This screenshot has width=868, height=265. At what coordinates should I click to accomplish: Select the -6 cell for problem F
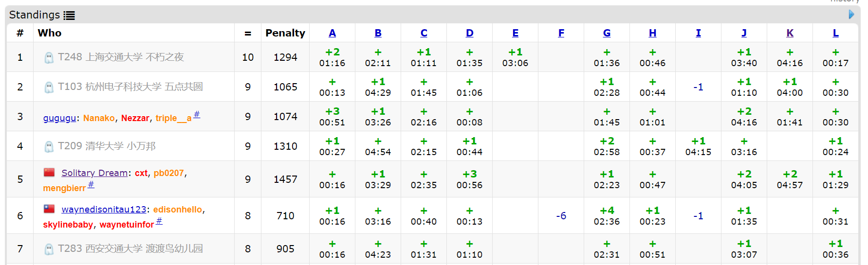(561, 216)
